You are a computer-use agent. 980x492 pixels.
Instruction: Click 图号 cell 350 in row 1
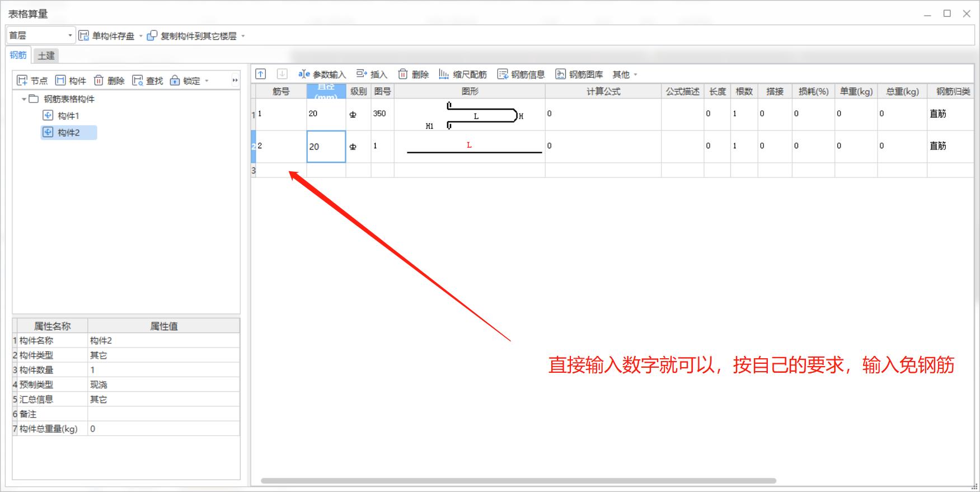pyautogui.click(x=383, y=114)
